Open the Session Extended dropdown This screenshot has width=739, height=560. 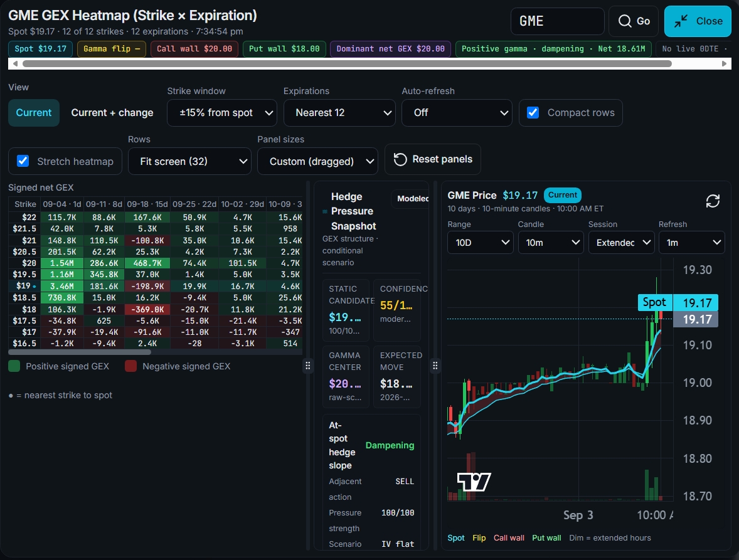click(x=621, y=242)
